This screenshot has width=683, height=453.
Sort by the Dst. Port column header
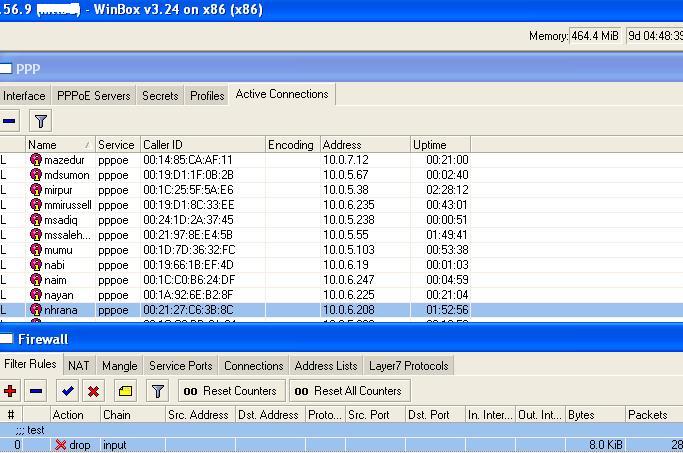[435, 415]
